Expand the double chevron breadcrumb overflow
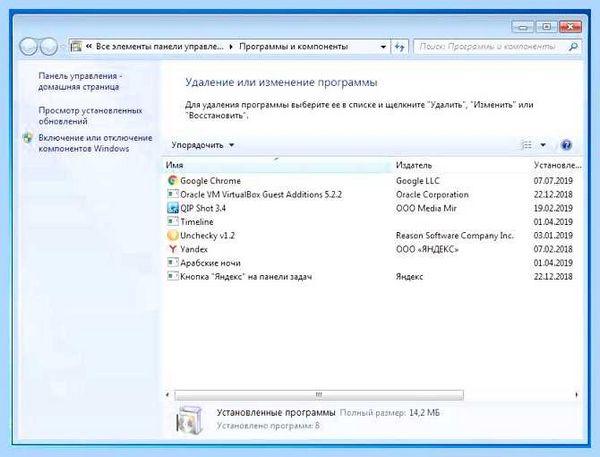This screenshot has width=600, height=457. pyautogui.click(x=89, y=46)
